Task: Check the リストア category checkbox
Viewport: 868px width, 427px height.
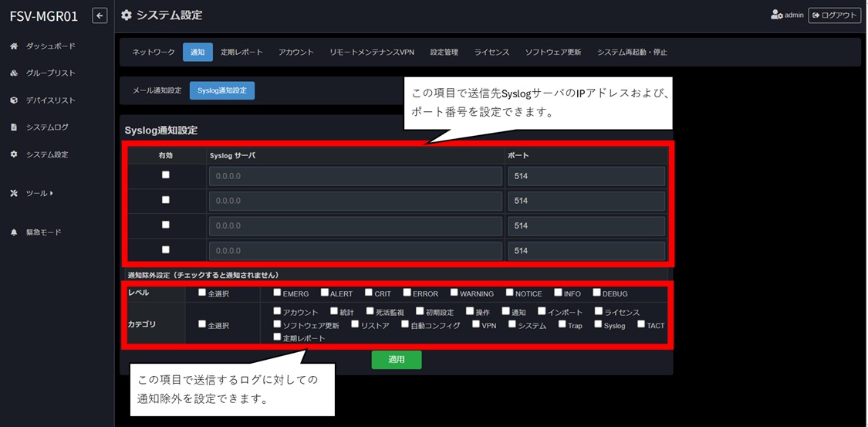Action: (x=355, y=324)
